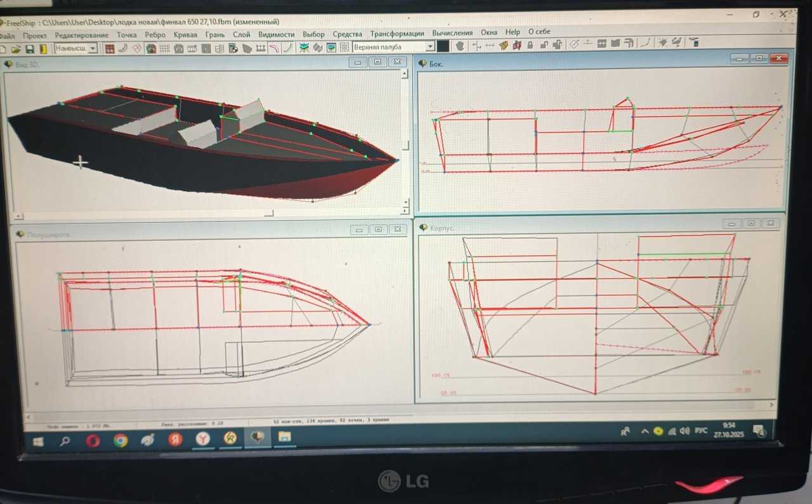Click the rightmost icon in the toolbar

694,43
